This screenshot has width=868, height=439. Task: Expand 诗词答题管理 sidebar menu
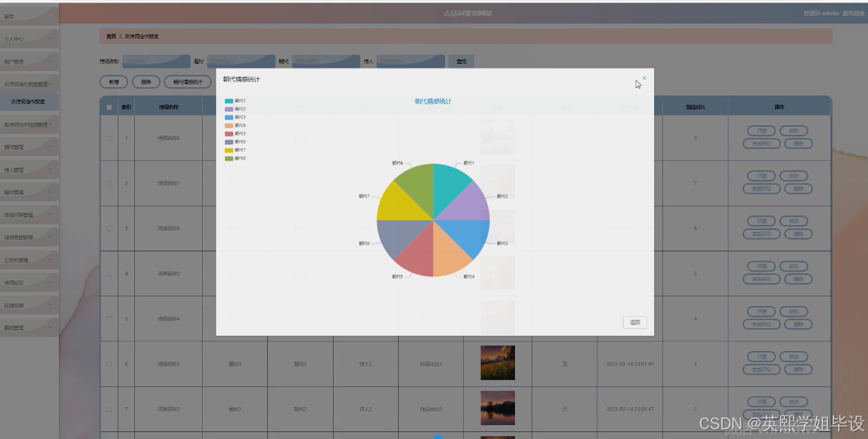pos(29,237)
